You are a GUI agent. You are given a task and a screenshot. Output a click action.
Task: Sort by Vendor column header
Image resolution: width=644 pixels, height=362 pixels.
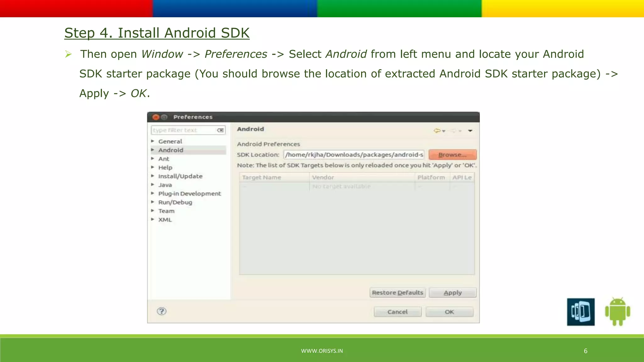coord(362,177)
